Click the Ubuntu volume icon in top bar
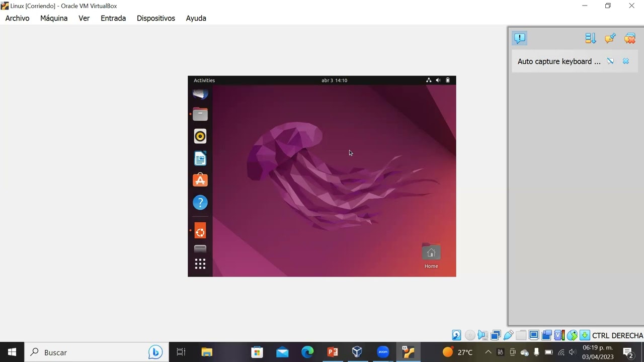The image size is (644, 362). click(438, 80)
